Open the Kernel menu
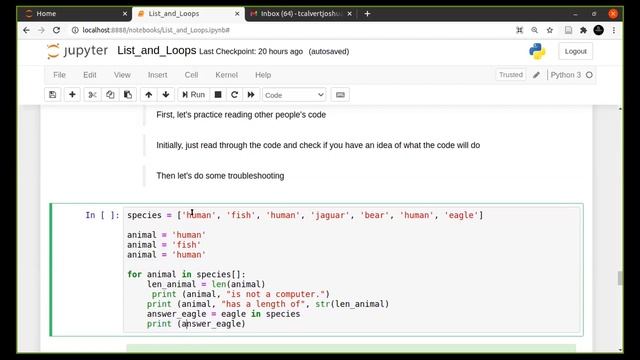 (227, 75)
